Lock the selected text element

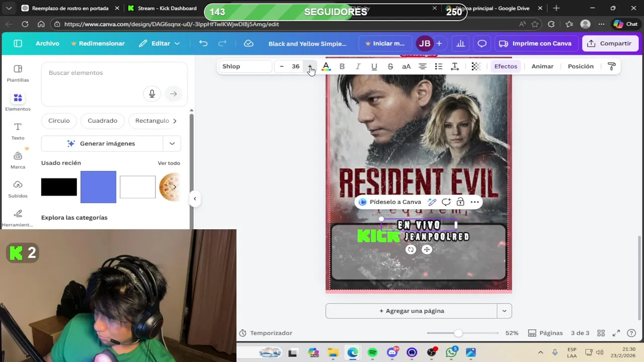click(460, 202)
